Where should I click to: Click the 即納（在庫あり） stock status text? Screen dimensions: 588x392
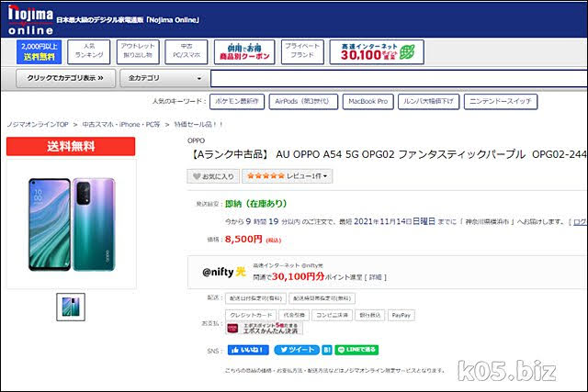(255, 204)
